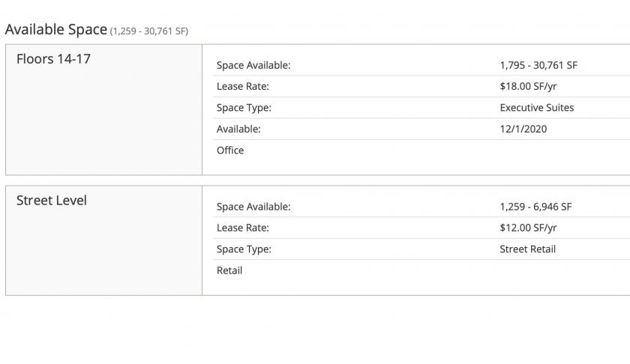Click the 12/1/2020 availability date

pos(523,129)
